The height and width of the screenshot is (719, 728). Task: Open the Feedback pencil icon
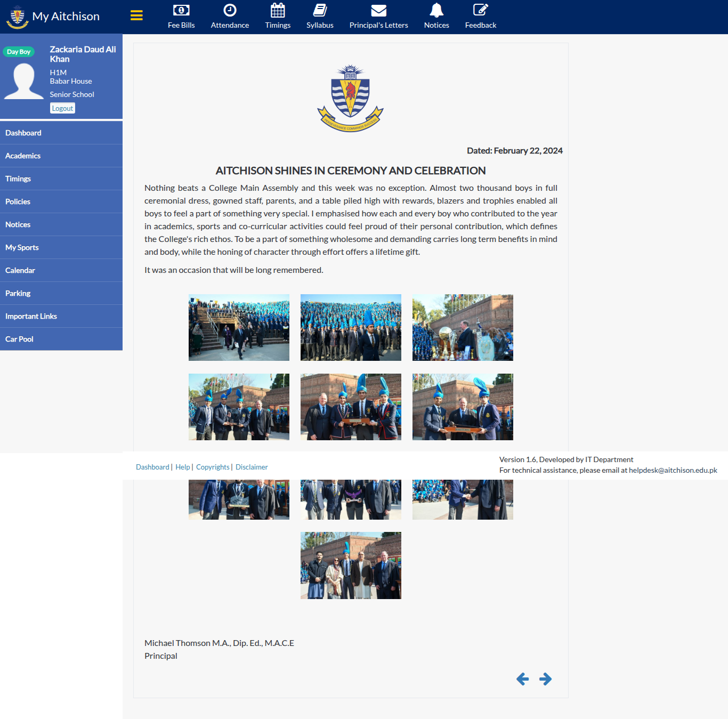pos(480,10)
